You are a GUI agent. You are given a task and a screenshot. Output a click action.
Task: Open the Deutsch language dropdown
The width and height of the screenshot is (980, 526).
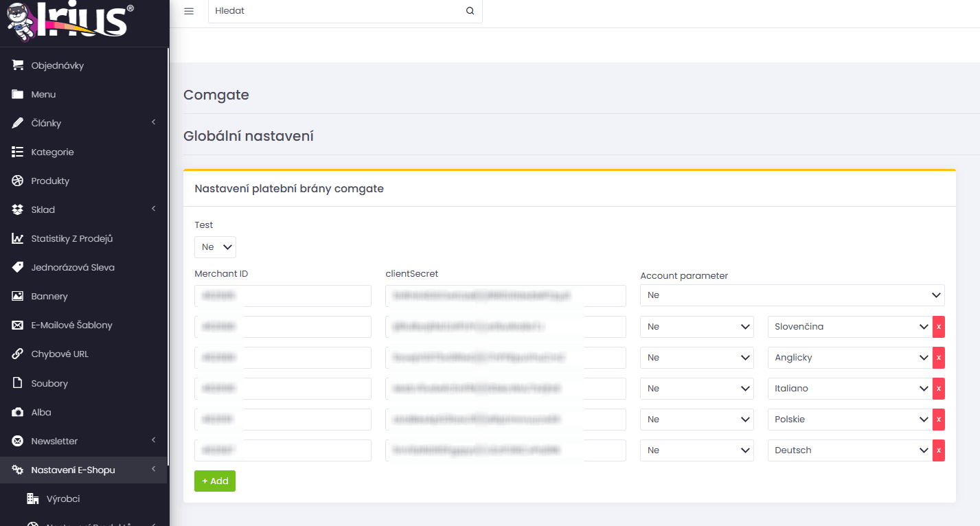[850, 450]
